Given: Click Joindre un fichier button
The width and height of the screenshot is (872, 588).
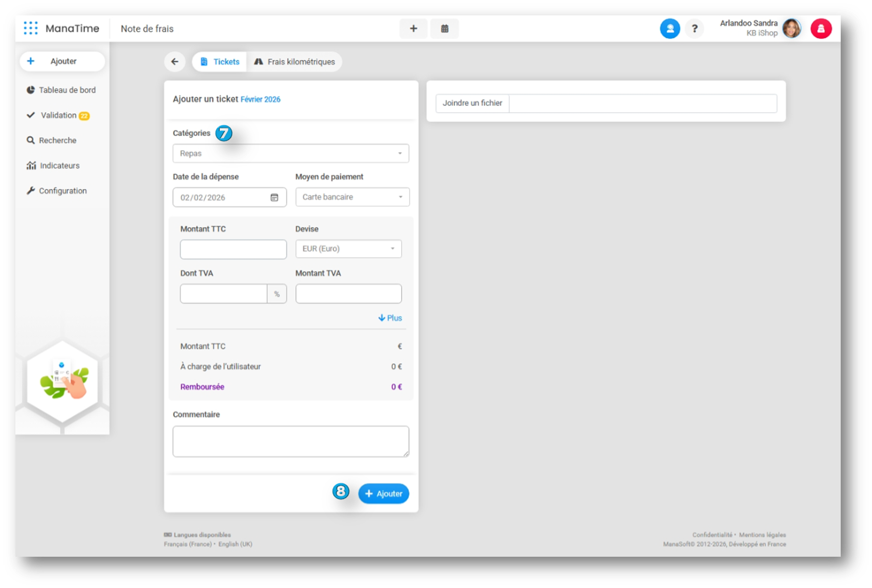Looking at the screenshot, I should pos(472,103).
